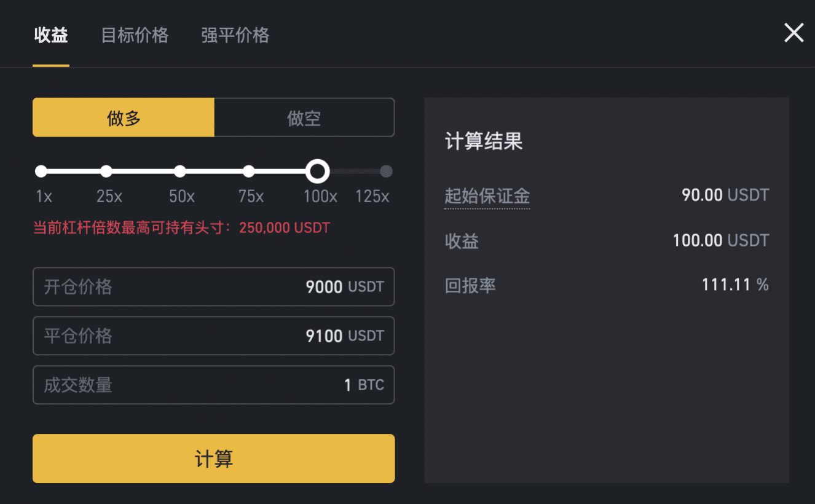Open the 强平价格 tab
Viewport: 815px width, 504px height.
click(234, 36)
